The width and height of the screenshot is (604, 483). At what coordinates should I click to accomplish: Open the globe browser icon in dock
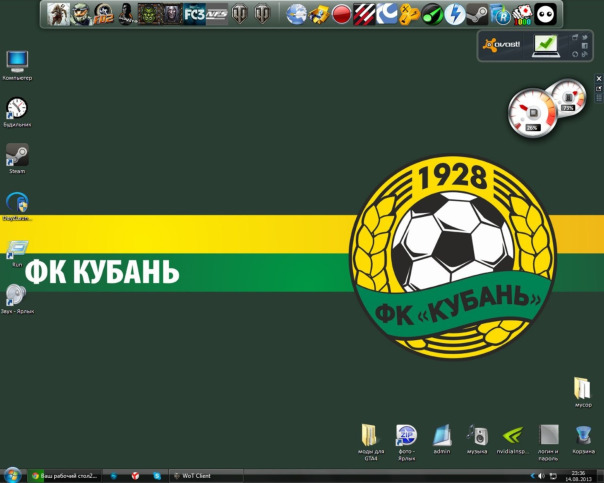point(297,14)
